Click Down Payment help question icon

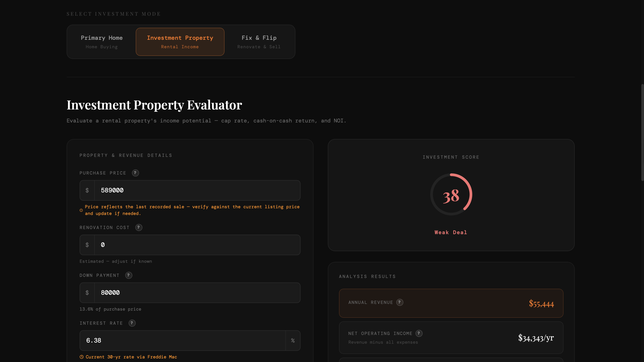click(x=129, y=275)
